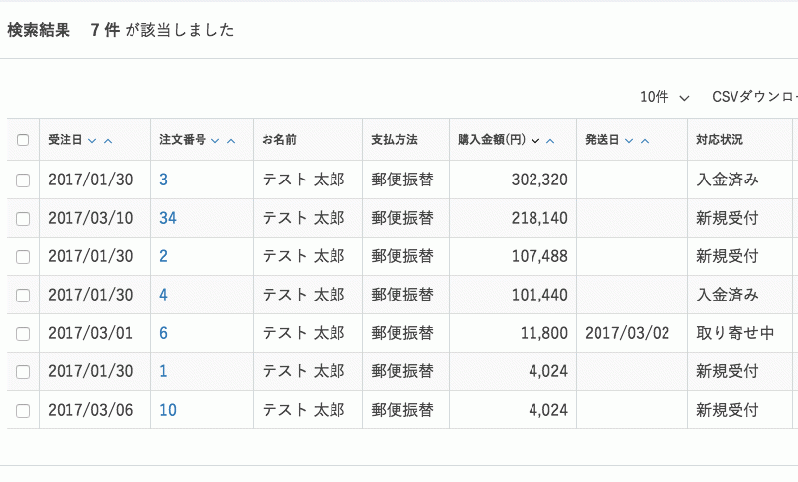Sort 受注日 column ascending arrow

pyautogui.click(x=108, y=140)
